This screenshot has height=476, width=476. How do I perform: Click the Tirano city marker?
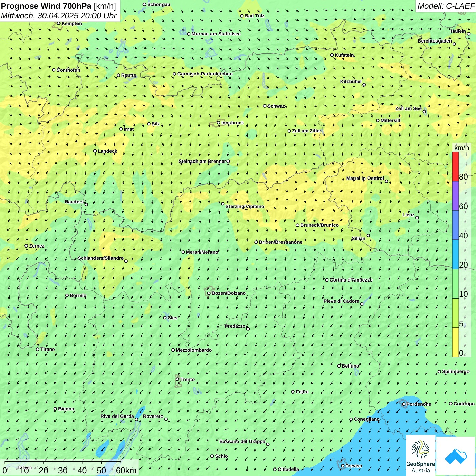38,349
